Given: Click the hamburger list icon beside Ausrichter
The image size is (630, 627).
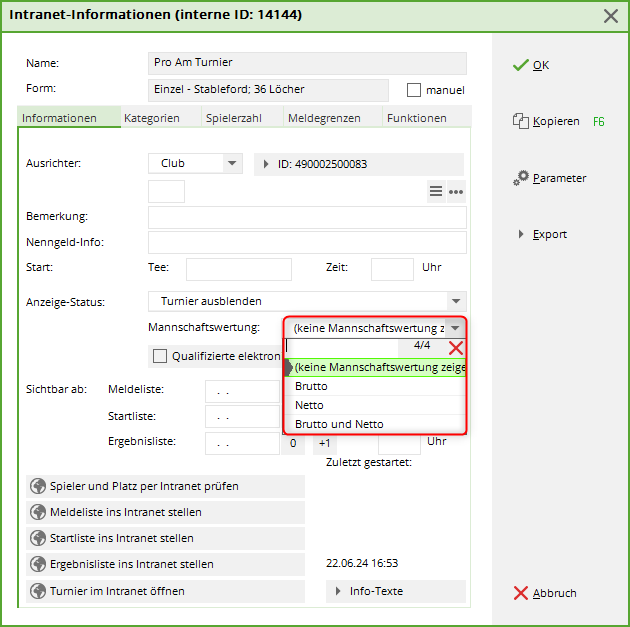Looking at the screenshot, I should 436,192.
